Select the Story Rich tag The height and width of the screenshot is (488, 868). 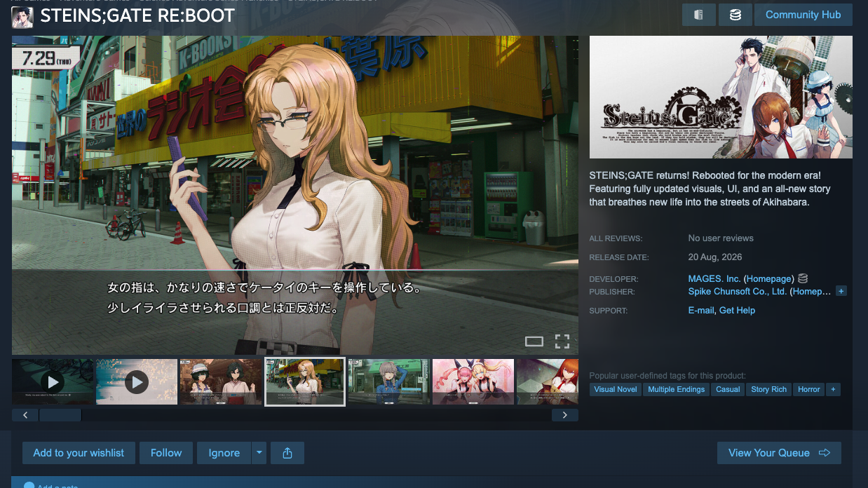(769, 389)
